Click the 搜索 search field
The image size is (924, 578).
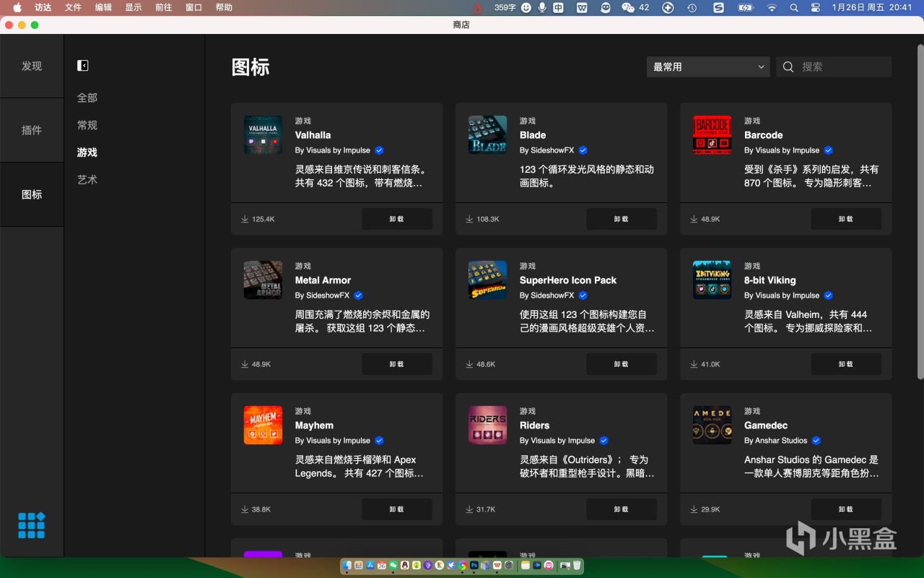[x=834, y=66]
